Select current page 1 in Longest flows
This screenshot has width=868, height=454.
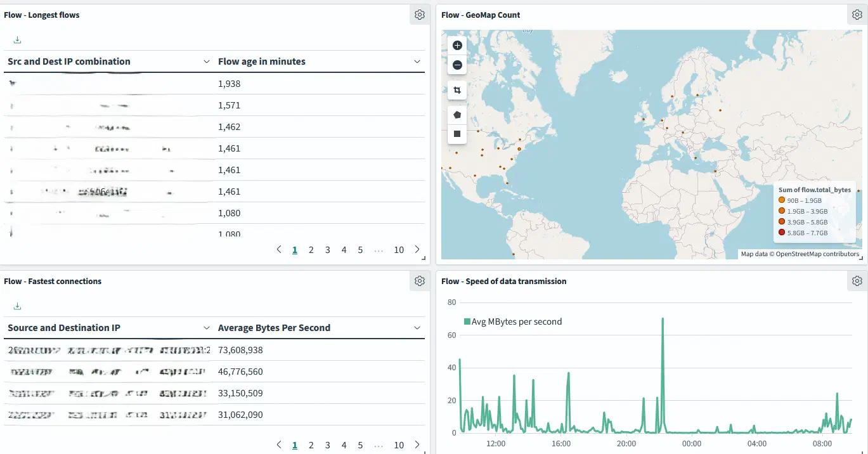pyautogui.click(x=295, y=250)
